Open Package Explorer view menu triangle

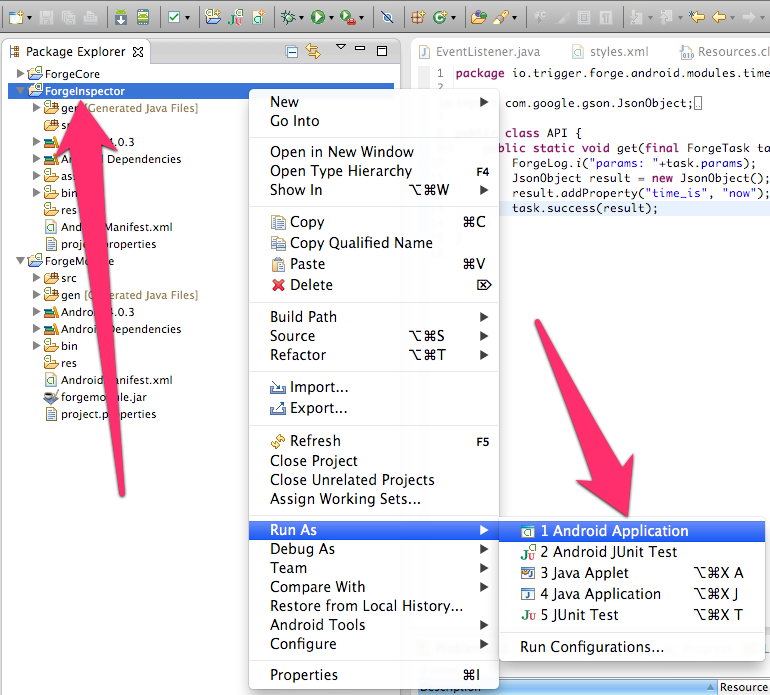pos(340,47)
